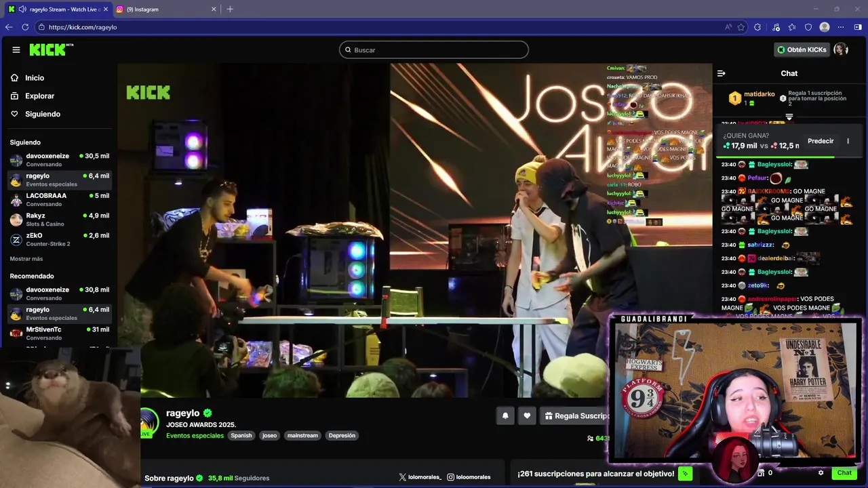Click the notification bell for rageylo
Image resolution: width=868 pixels, height=488 pixels.
click(x=505, y=416)
